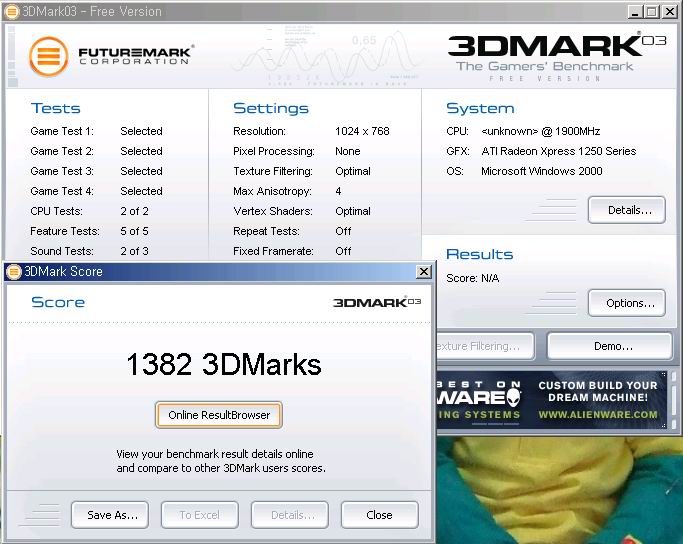Viewport: 683px width, 544px height.
Task: Click the To Excel button
Action: (x=199, y=515)
